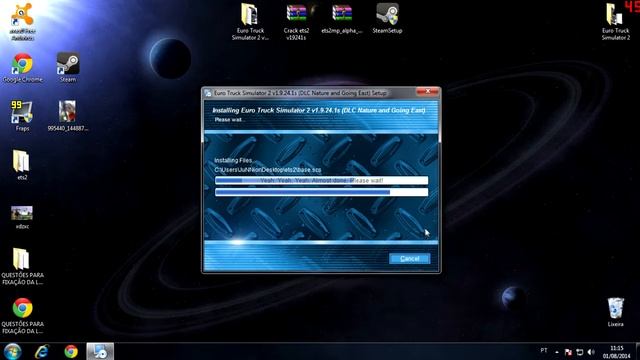Select the Crack ets2 v19241s archive

pyautogui.click(x=296, y=22)
